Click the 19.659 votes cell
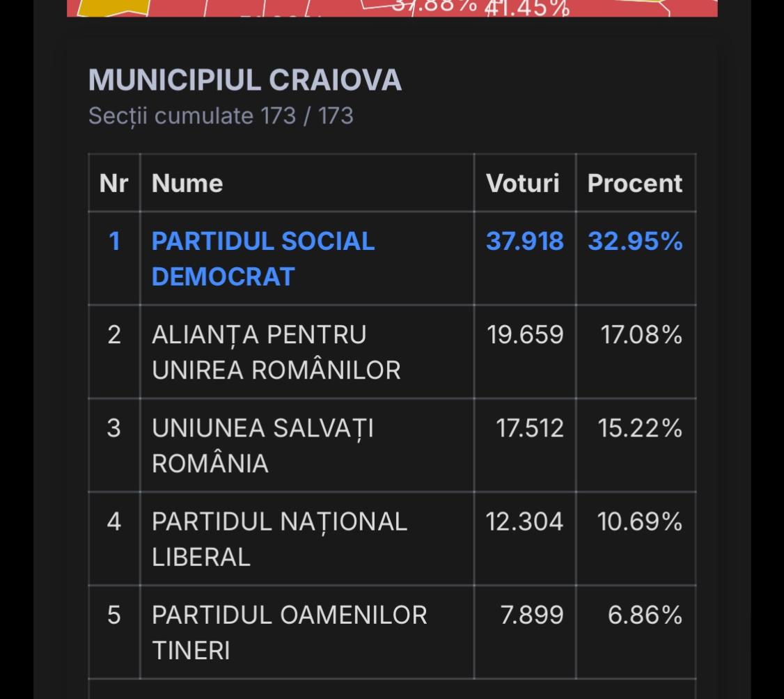Viewport: 784px width, 699px height. (x=524, y=335)
